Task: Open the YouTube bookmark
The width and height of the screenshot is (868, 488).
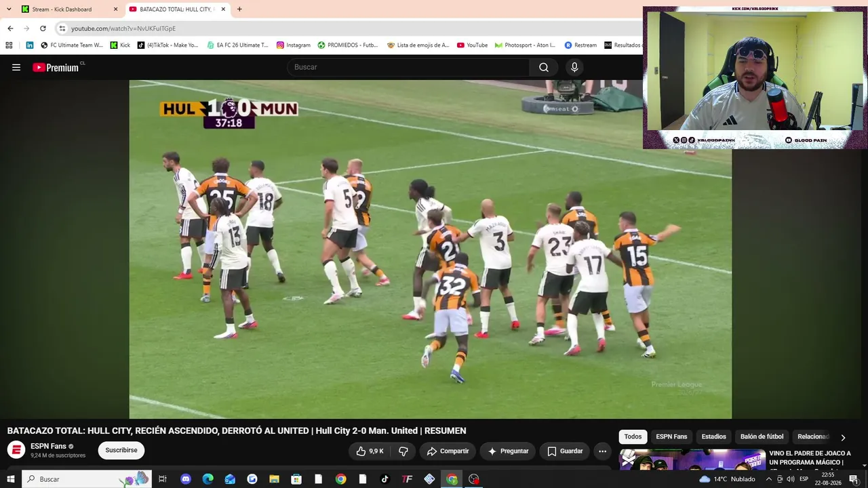Action: tap(473, 45)
